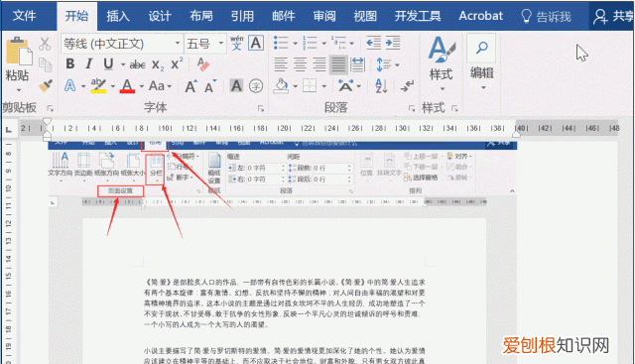Switch to the 审阅 Review tab
635x364 pixels.
tap(324, 16)
